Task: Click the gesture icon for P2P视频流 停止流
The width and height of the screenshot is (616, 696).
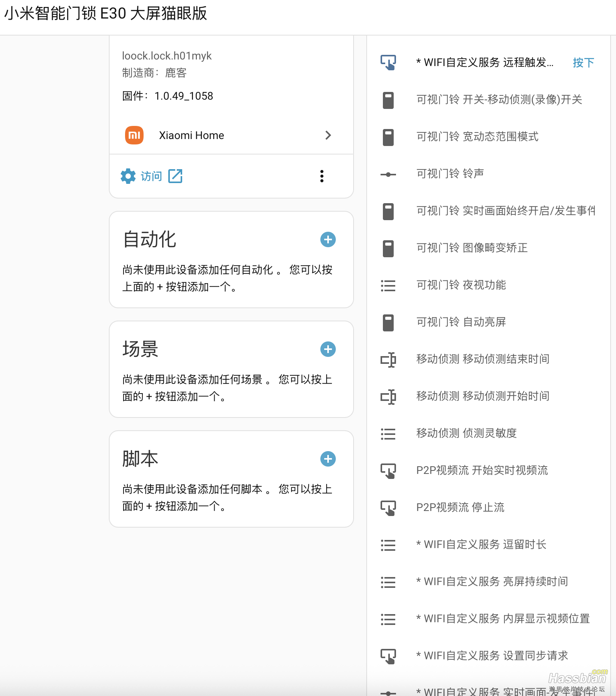Action: click(x=388, y=508)
